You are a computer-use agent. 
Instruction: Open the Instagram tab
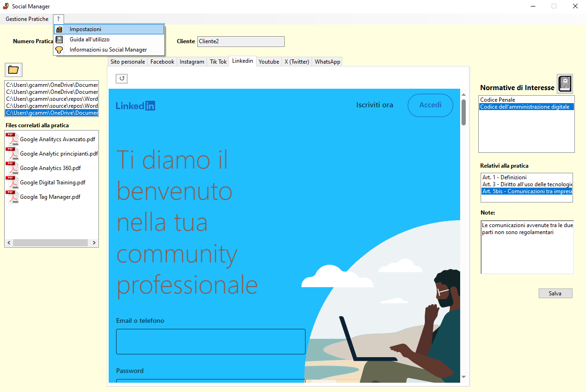tap(192, 62)
